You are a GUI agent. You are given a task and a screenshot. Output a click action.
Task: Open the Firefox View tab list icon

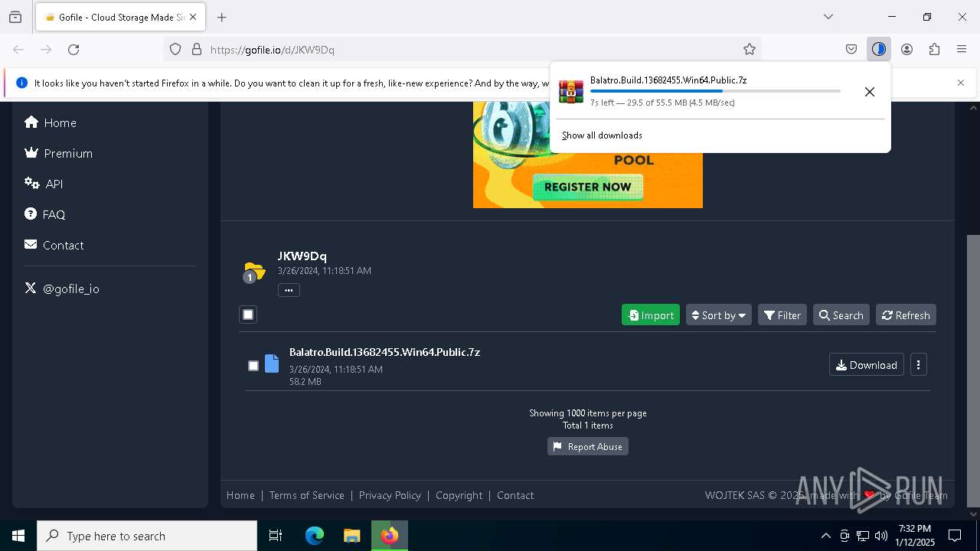[x=15, y=17]
